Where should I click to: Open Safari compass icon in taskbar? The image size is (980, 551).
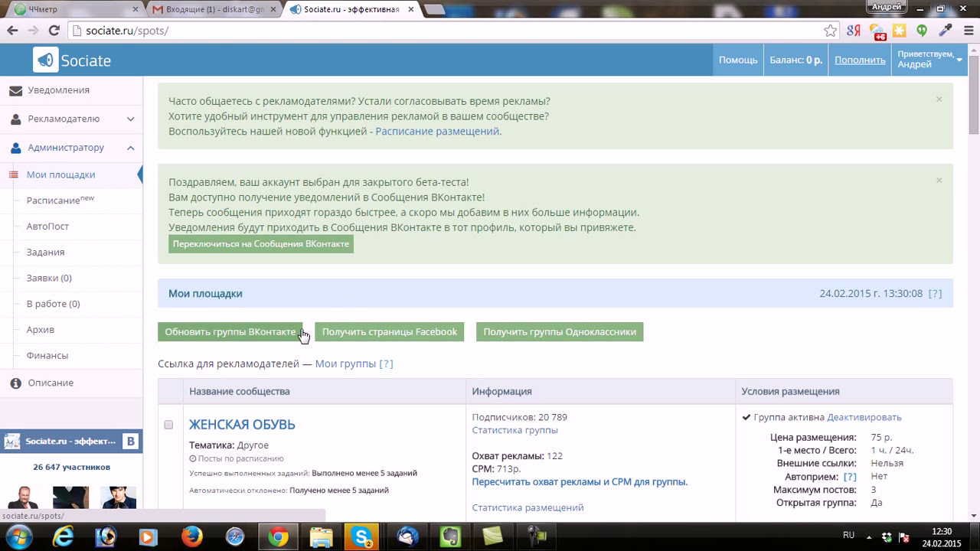point(234,537)
